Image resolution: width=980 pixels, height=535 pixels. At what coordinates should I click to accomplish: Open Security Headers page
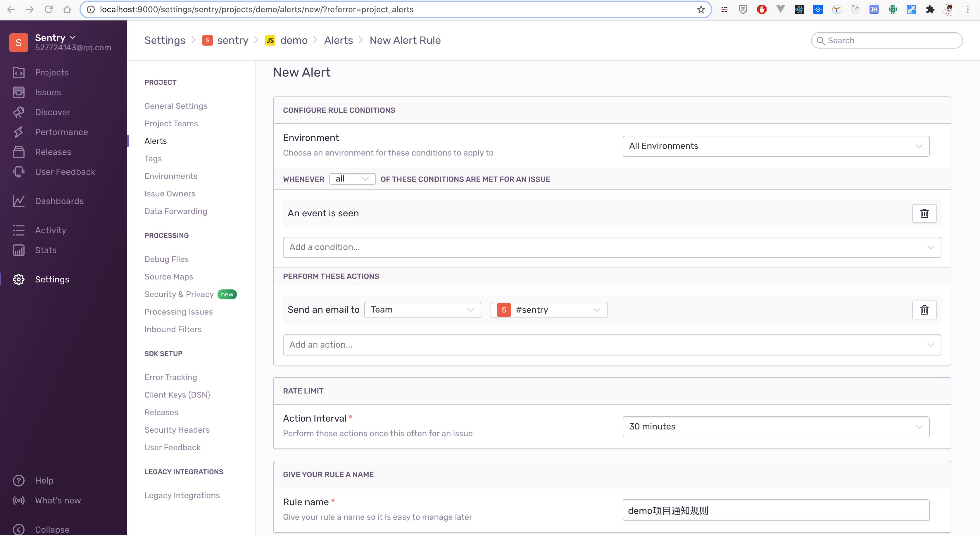pos(177,429)
